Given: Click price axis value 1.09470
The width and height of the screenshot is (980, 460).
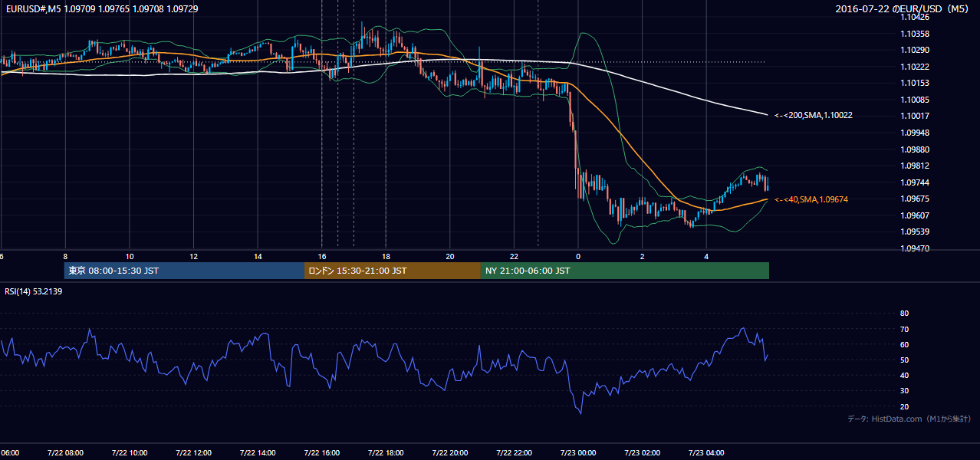Looking at the screenshot, I should (915, 248).
